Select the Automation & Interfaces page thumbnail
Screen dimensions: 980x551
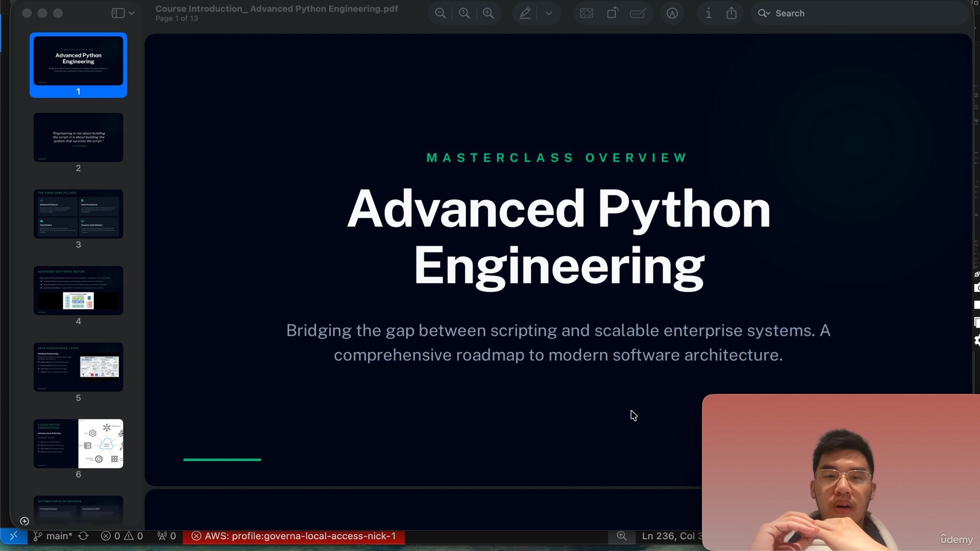(x=79, y=510)
